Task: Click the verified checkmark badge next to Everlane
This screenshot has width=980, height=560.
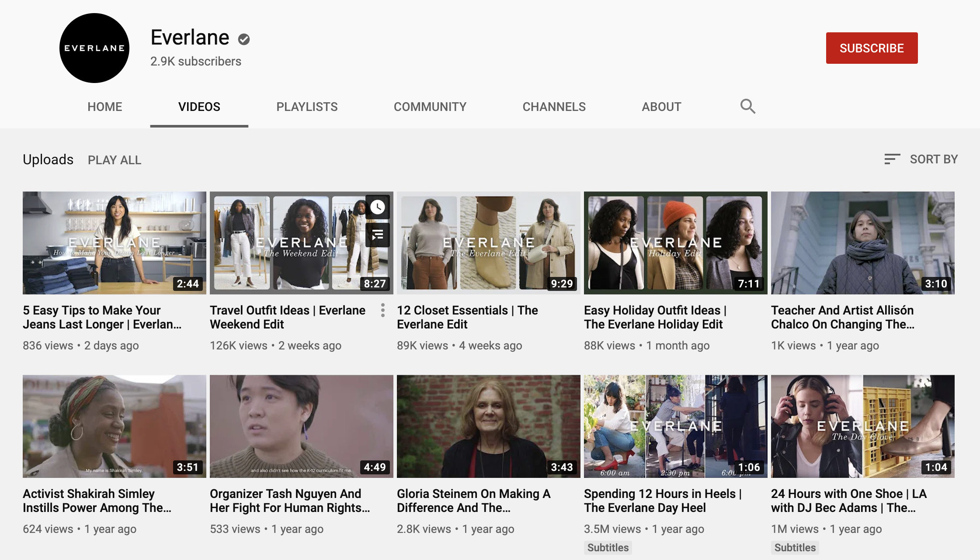Action: coord(244,39)
